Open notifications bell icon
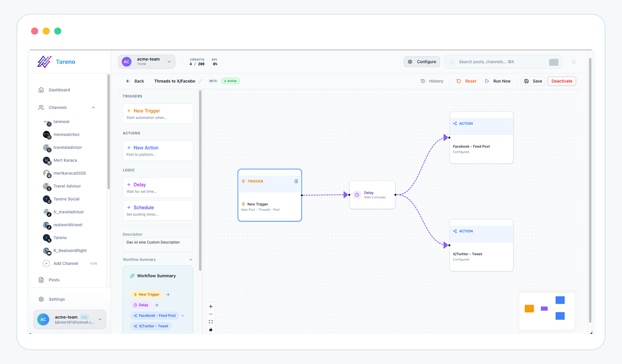Screen dimensions: 622x364 (x=574, y=62)
